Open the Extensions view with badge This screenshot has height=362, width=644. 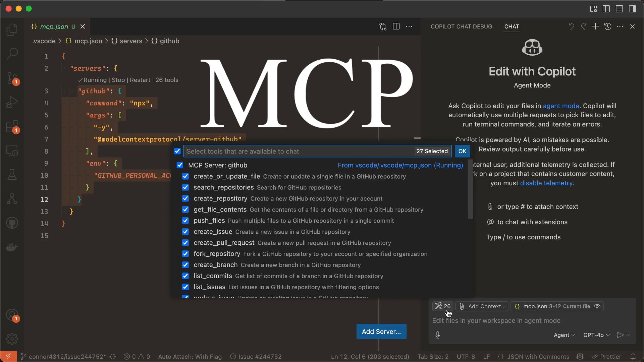(x=12, y=127)
